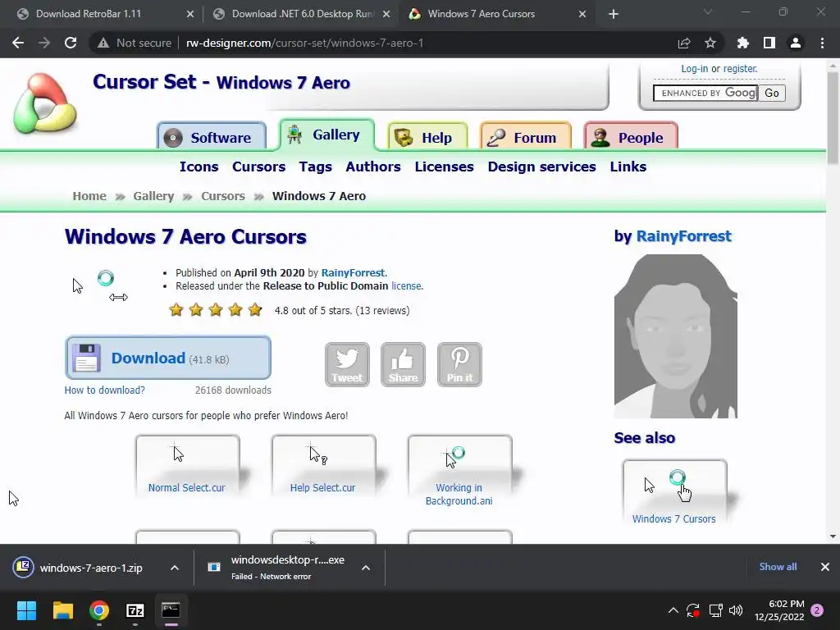This screenshot has width=840, height=630.
Task: Open the notification count badge
Action: coord(817,610)
